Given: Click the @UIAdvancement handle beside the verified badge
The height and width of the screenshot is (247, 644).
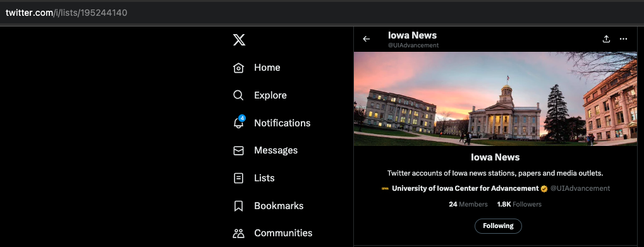Looking at the screenshot, I should pyautogui.click(x=580, y=188).
